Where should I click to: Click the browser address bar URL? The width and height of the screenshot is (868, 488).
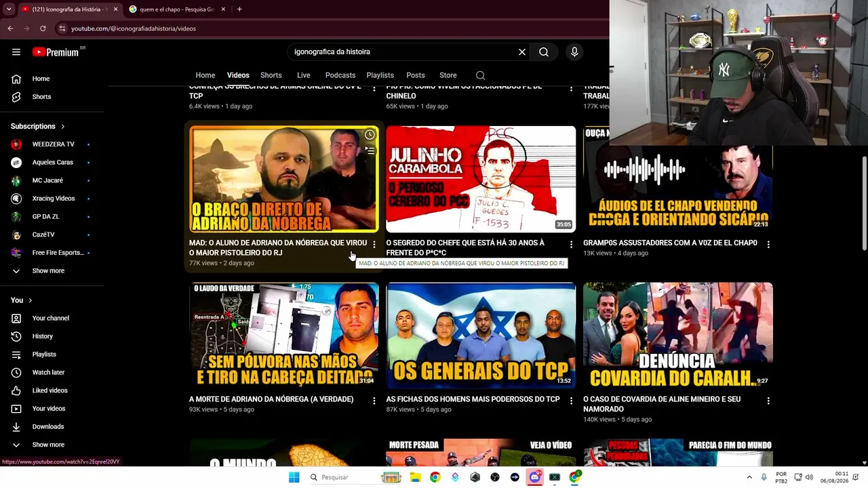tap(134, 28)
